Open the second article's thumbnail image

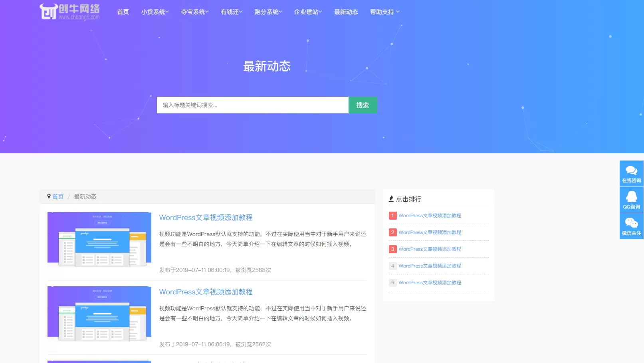point(99,314)
